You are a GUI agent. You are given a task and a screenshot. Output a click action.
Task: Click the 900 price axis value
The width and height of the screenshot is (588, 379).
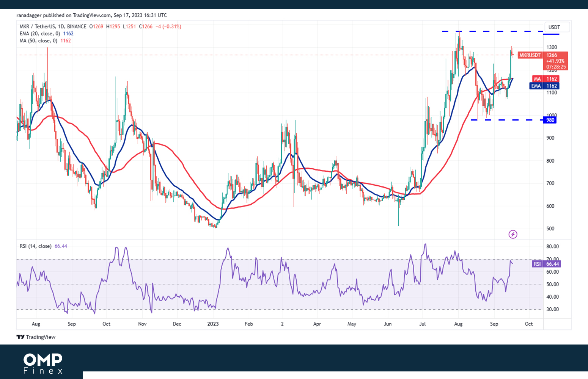click(550, 138)
